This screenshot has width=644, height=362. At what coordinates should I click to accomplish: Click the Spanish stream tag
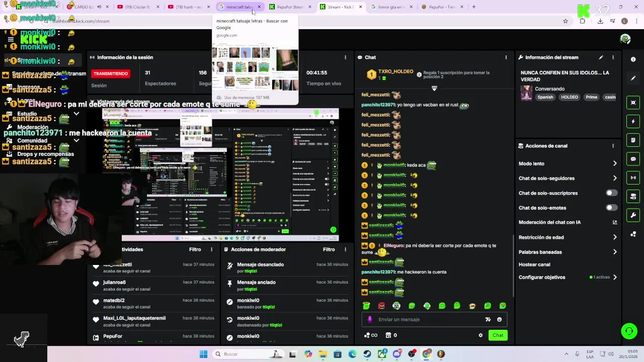[x=545, y=97]
